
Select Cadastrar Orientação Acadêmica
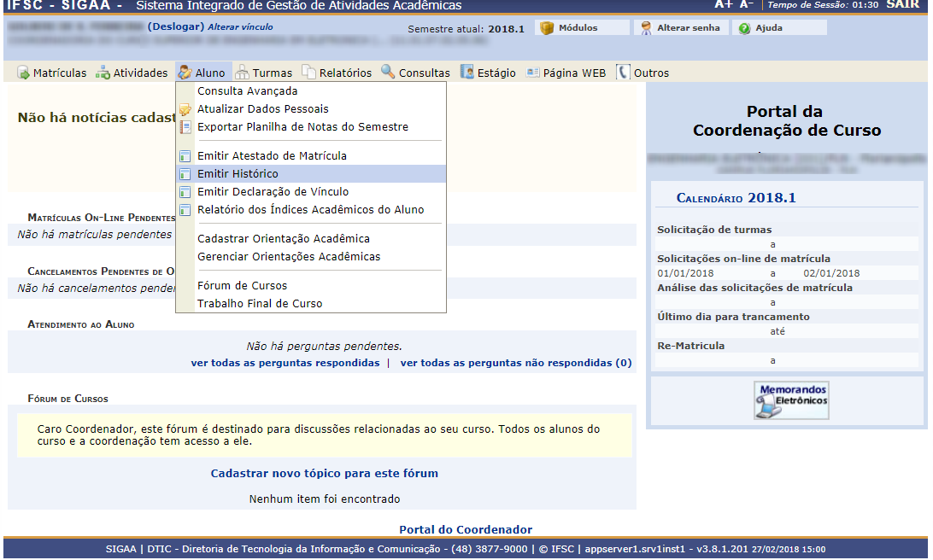(284, 238)
